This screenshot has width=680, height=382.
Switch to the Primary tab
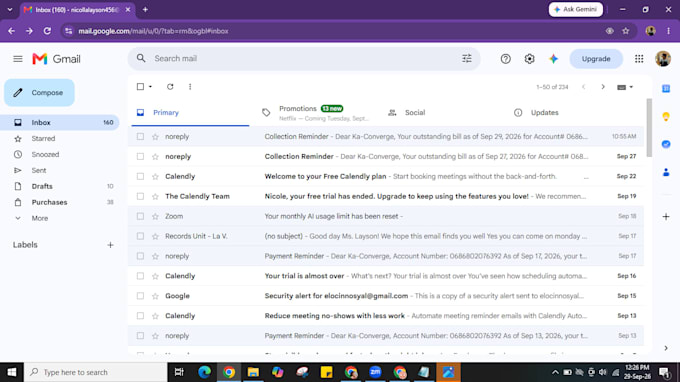point(190,113)
